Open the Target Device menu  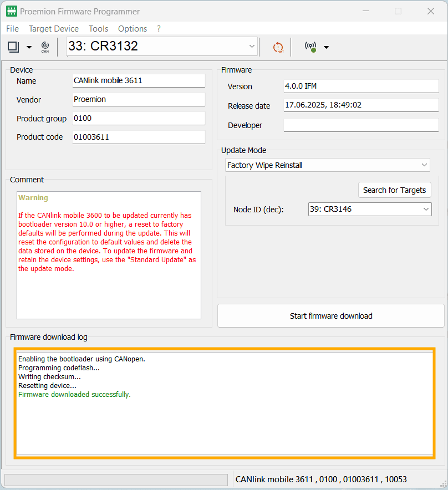[x=54, y=29]
